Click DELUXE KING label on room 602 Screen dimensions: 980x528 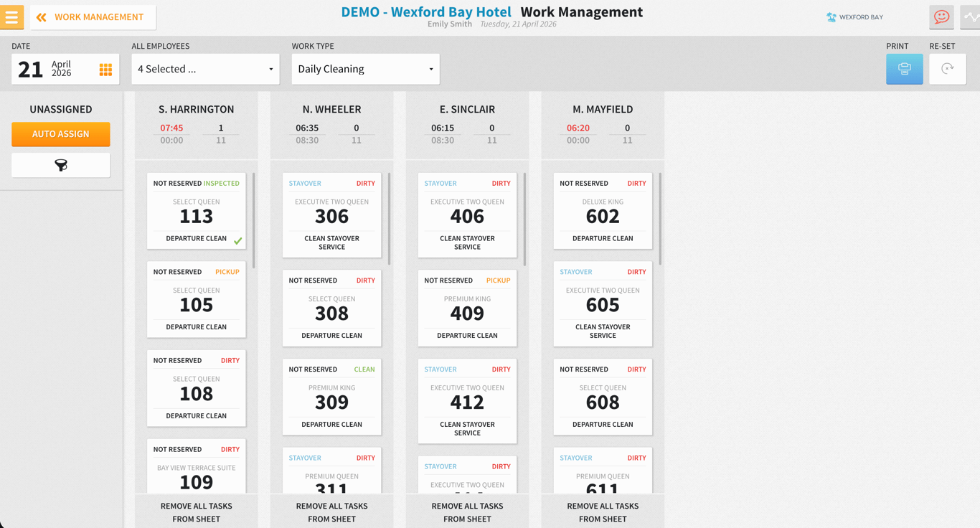click(603, 202)
